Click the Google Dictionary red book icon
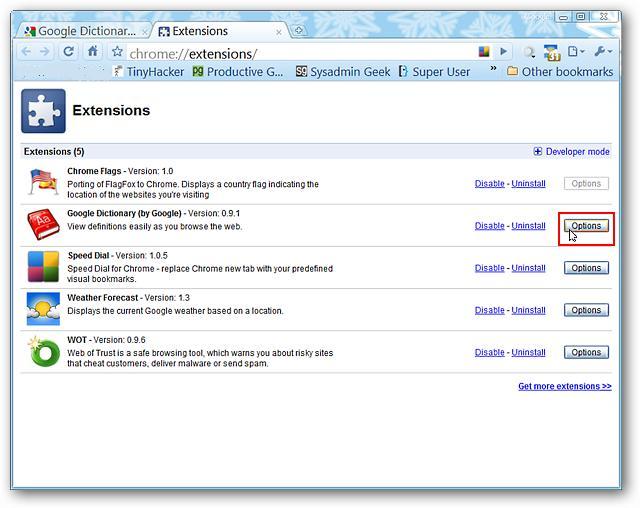 point(43,226)
